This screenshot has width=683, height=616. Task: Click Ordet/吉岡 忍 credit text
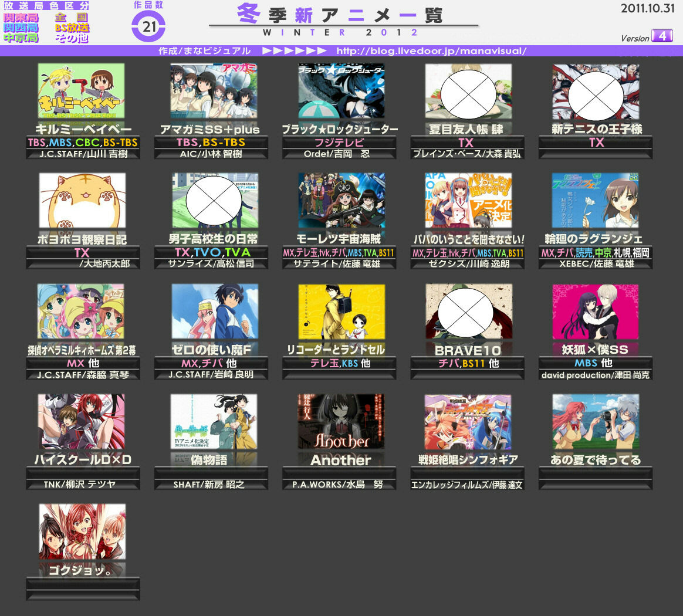[x=337, y=154]
